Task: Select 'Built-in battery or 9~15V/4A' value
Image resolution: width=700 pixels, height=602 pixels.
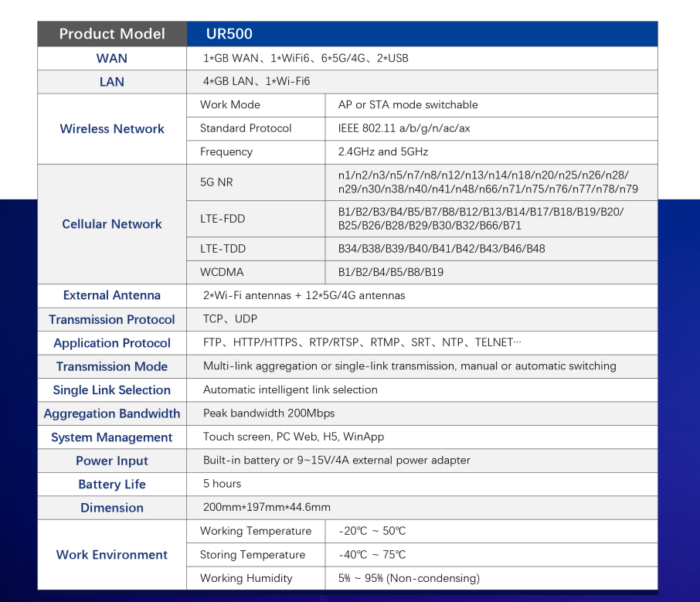Action: click(337, 461)
